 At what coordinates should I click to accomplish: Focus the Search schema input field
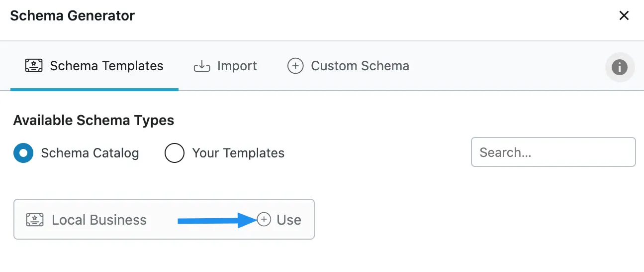[553, 152]
